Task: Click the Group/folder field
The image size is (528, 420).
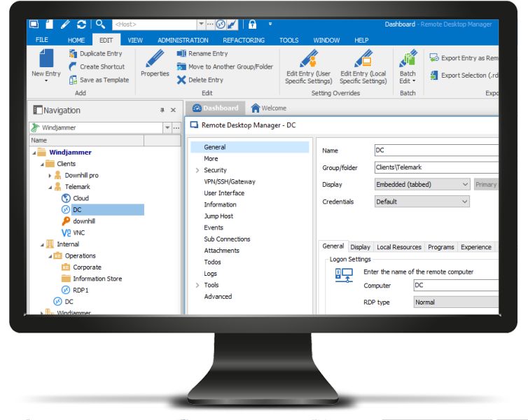Action: click(436, 167)
